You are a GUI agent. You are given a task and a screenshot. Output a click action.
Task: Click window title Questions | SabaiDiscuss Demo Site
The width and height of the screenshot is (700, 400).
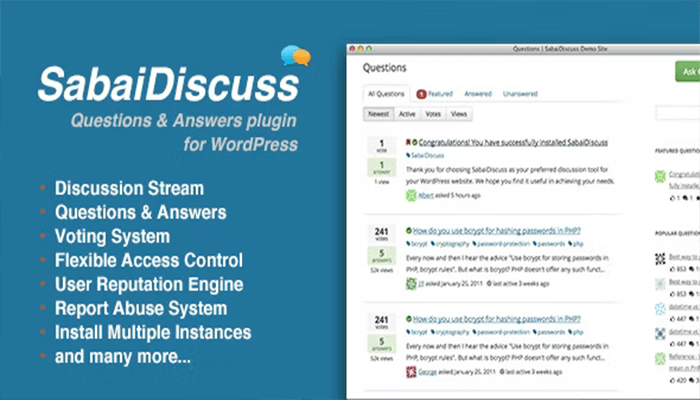click(560, 49)
